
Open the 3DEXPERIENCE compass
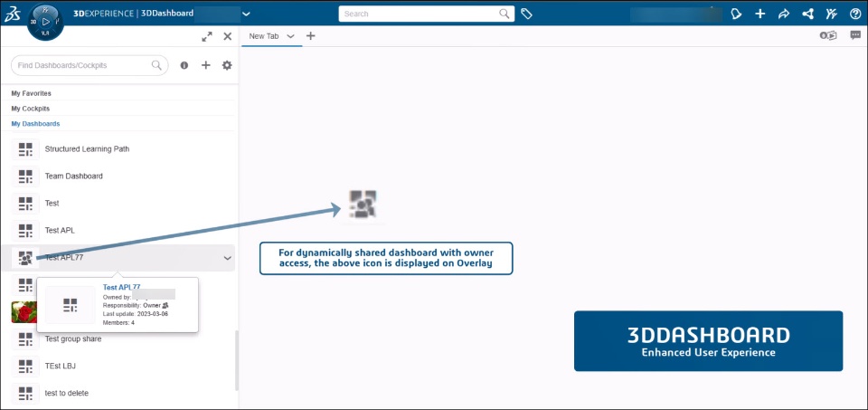click(45, 22)
